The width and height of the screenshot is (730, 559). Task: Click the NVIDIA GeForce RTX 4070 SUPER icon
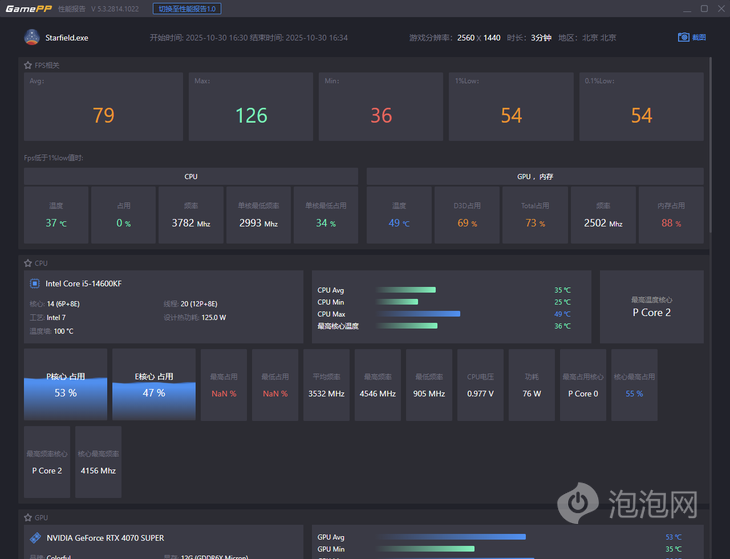coord(35,538)
